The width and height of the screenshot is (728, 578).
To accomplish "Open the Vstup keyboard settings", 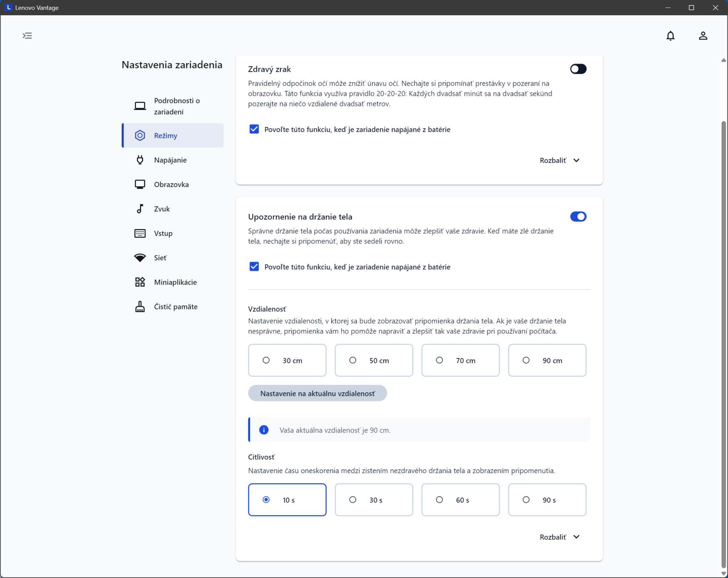I will [163, 233].
